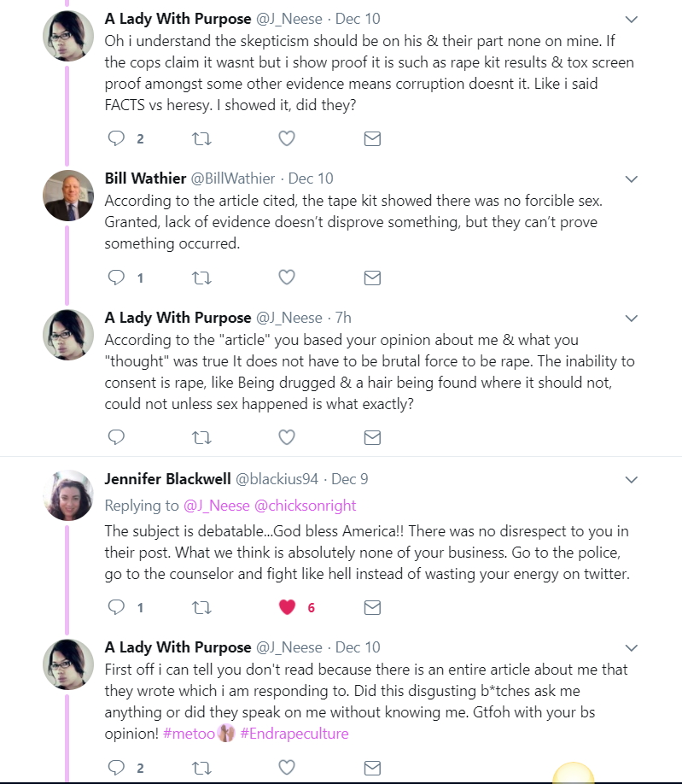The width and height of the screenshot is (682, 784).
Task: Unlike Jennifer Blackwell's tweet with 6 likes
Action: tap(288, 607)
